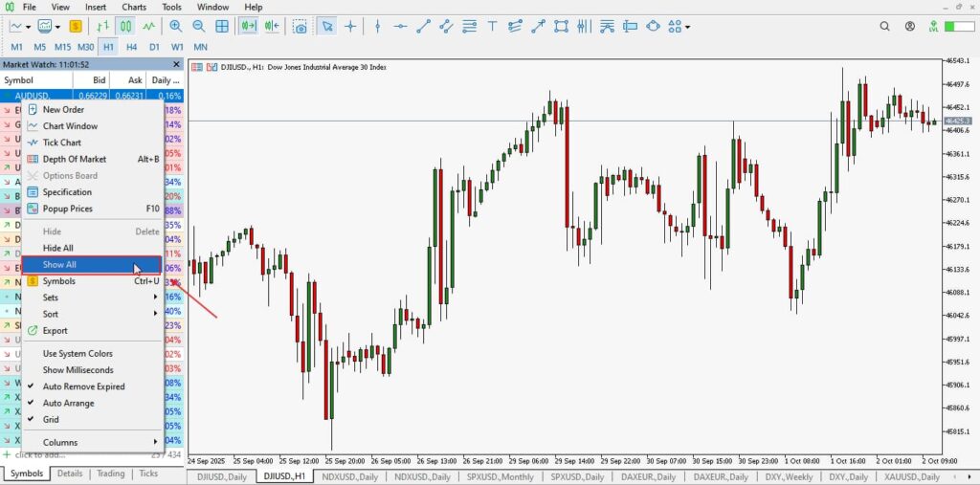The width and height of the screenshot is (980, 485).
Task: Open the Charts menu
Action: [x=134, y=7]
